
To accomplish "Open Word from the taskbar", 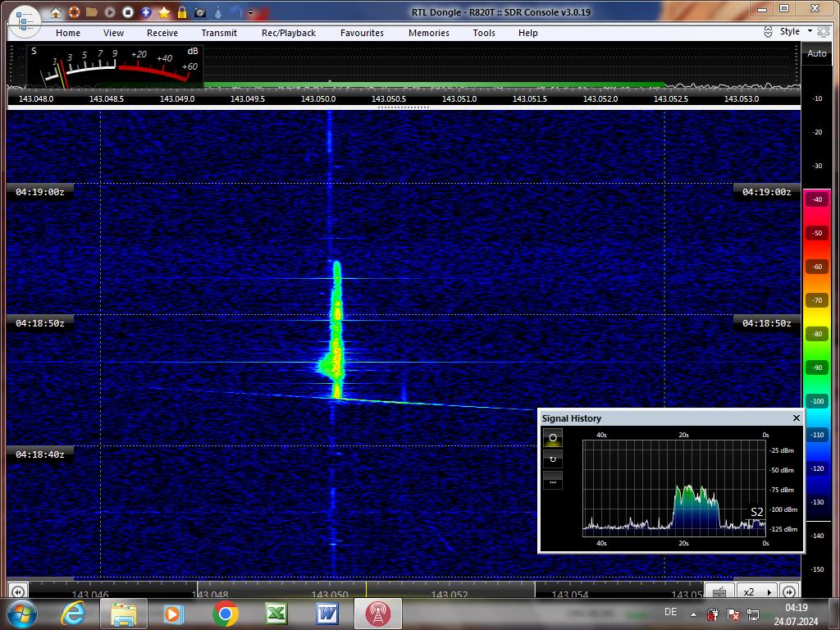I will [x=326, y=614].
